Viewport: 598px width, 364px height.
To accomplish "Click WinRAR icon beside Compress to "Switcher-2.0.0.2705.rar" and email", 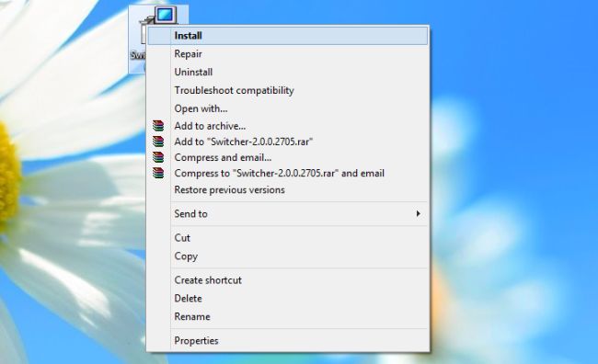I will tap(158, 173).
